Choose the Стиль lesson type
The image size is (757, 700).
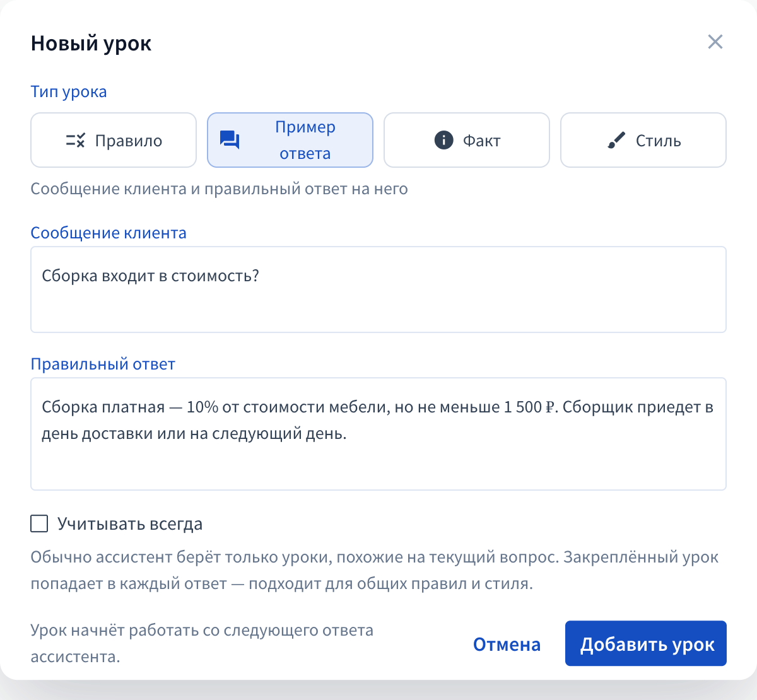[x=643, y=140]
